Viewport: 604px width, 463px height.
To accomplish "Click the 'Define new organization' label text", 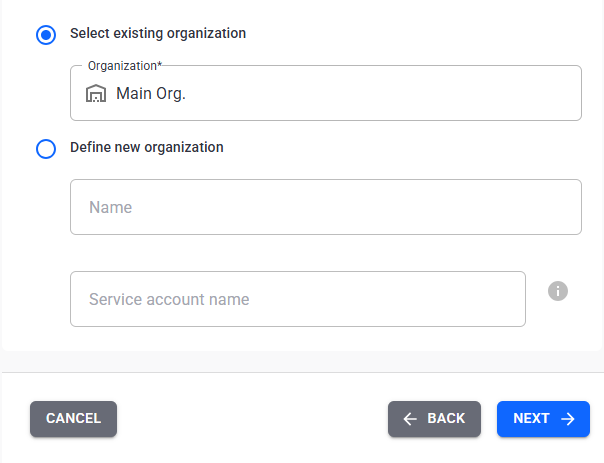I will point(147,148).
